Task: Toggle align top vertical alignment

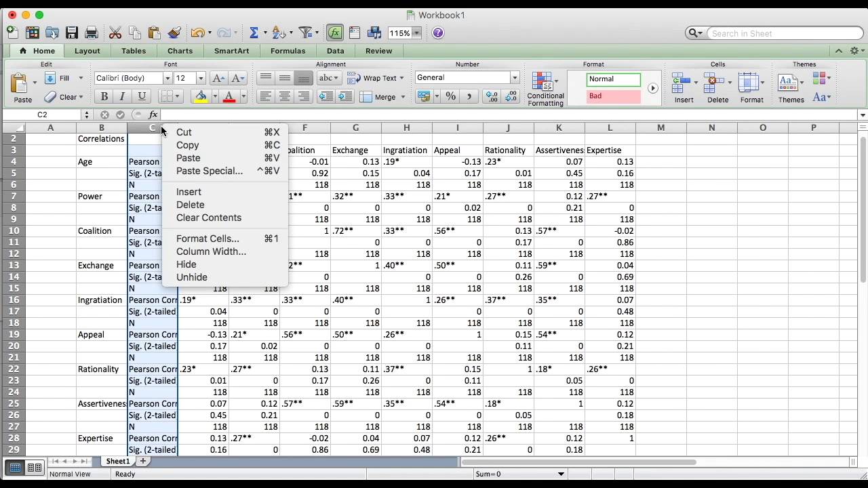Action: (266, 78)
